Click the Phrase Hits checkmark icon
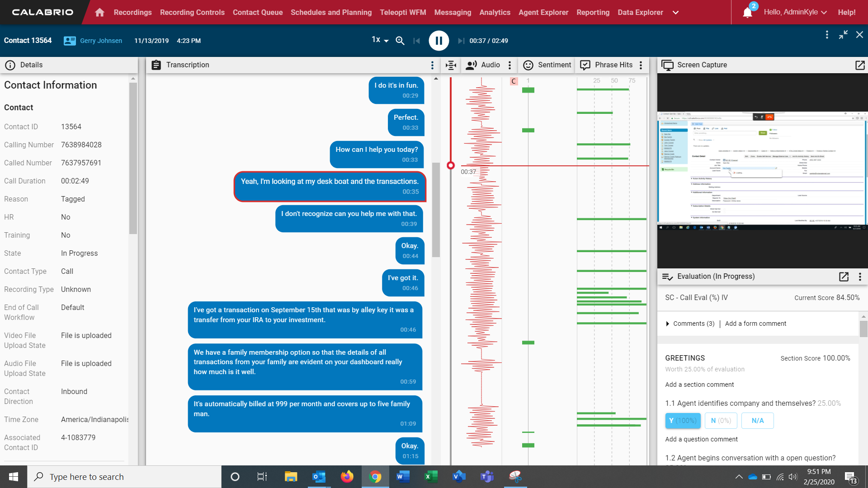Screen dimensions: 868x488 coord(585,65)
